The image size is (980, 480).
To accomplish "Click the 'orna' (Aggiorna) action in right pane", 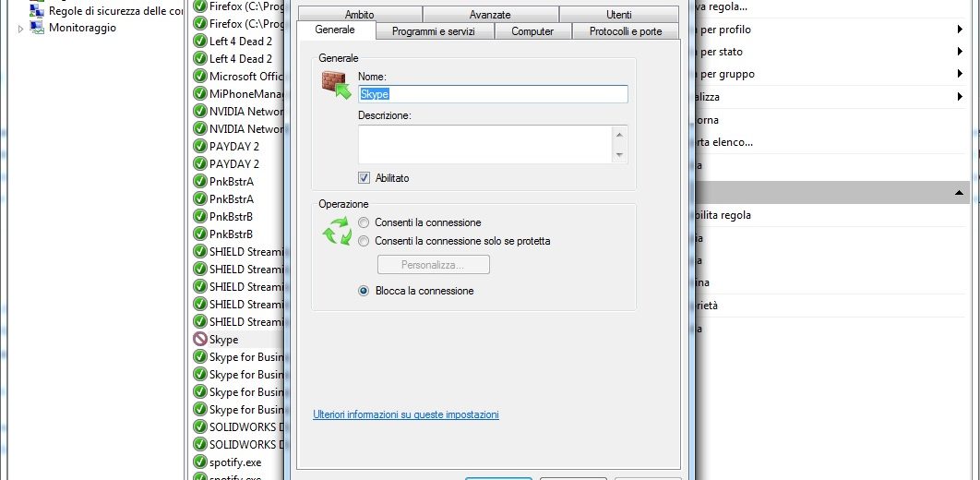I will pyautogui.click(x=708, y=119).
